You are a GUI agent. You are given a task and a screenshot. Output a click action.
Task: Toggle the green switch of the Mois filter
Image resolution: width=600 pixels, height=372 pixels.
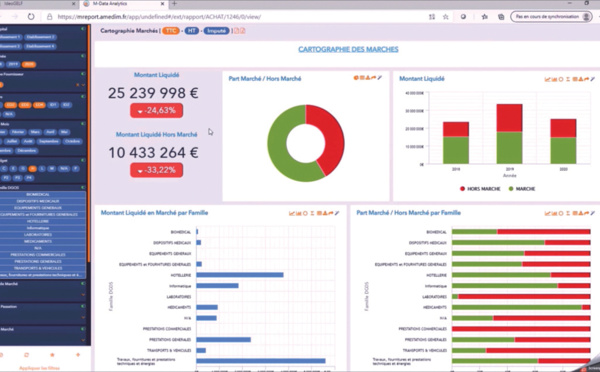click(x=83, y=124)
